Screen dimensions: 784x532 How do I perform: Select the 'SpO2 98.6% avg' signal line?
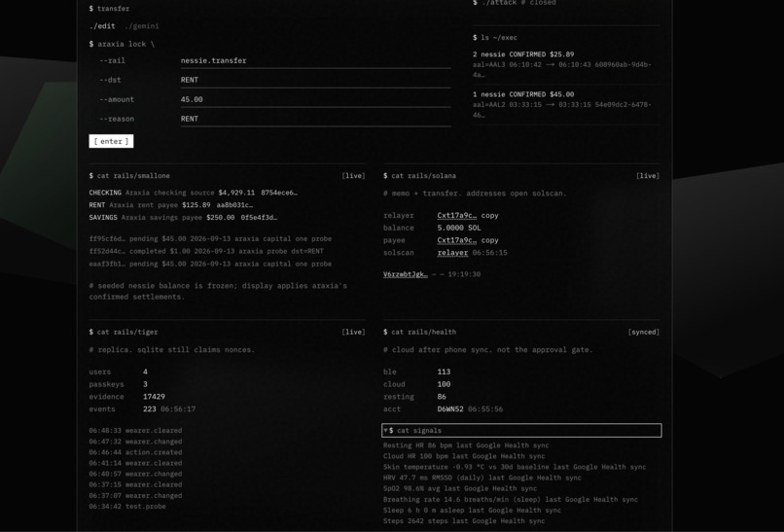(x=460, y=488)
